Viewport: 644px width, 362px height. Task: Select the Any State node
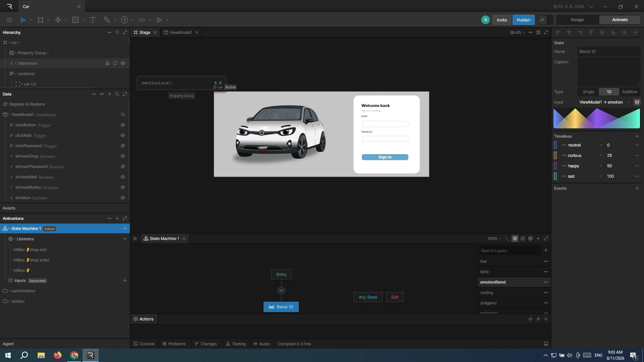coord(368,297)
